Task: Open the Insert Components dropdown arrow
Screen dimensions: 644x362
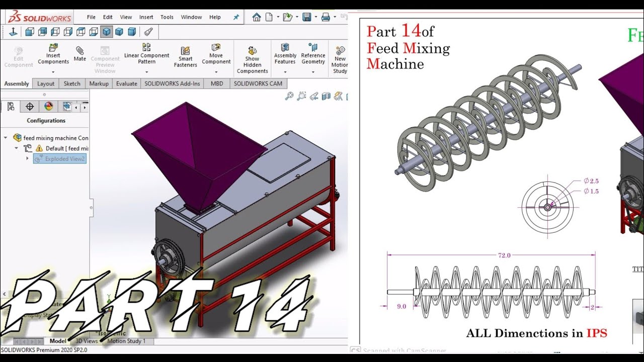Action: [x=53, y=72]
